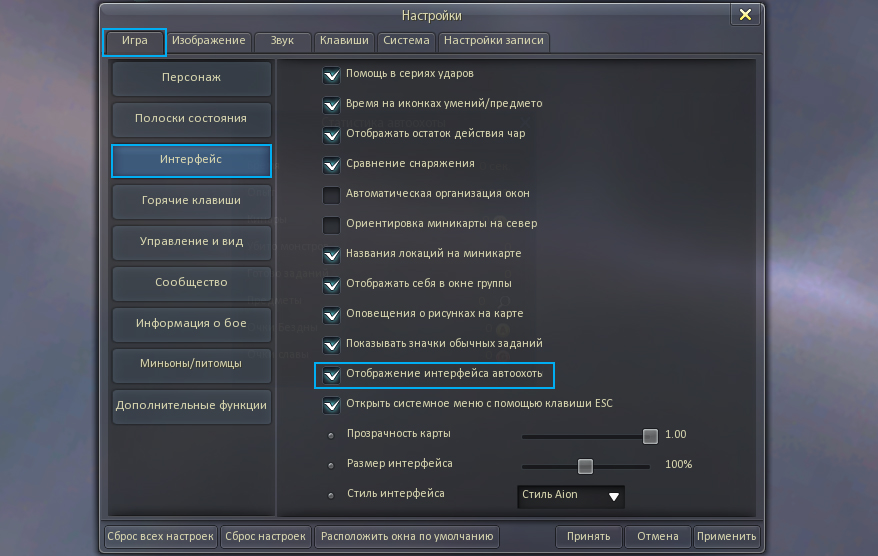Click the Размер интерфейса slider handle

[585, 466]
